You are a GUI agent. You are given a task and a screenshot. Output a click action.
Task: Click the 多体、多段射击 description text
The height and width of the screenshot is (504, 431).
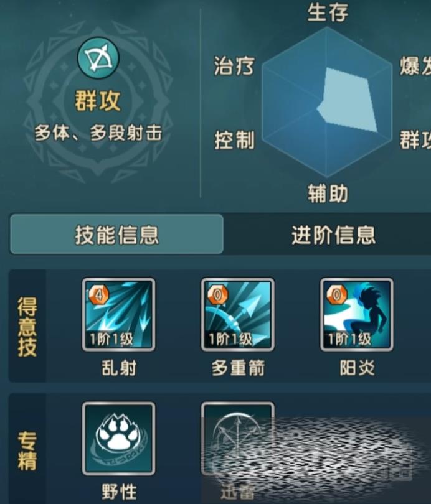click(98, 133)
